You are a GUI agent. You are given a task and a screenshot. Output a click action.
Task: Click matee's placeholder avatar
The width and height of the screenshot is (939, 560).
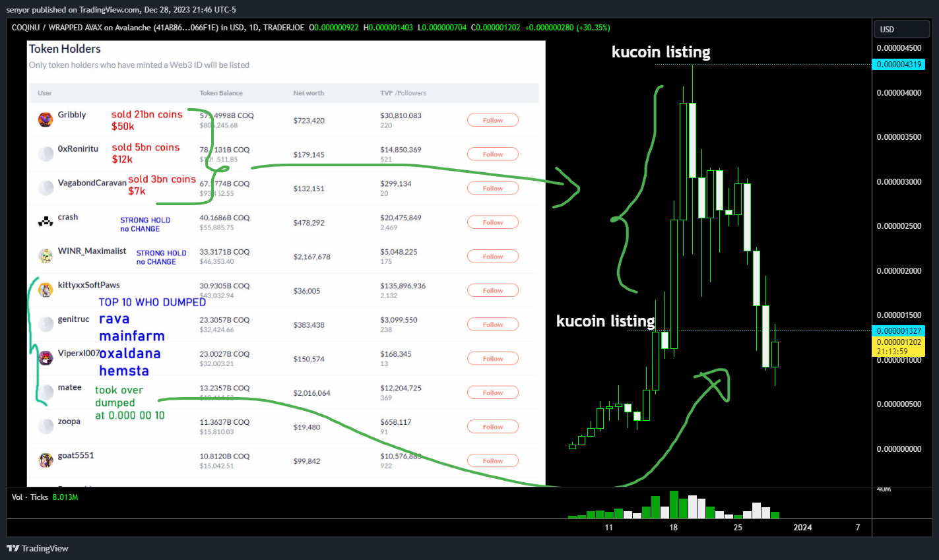(x=46, y=392)
